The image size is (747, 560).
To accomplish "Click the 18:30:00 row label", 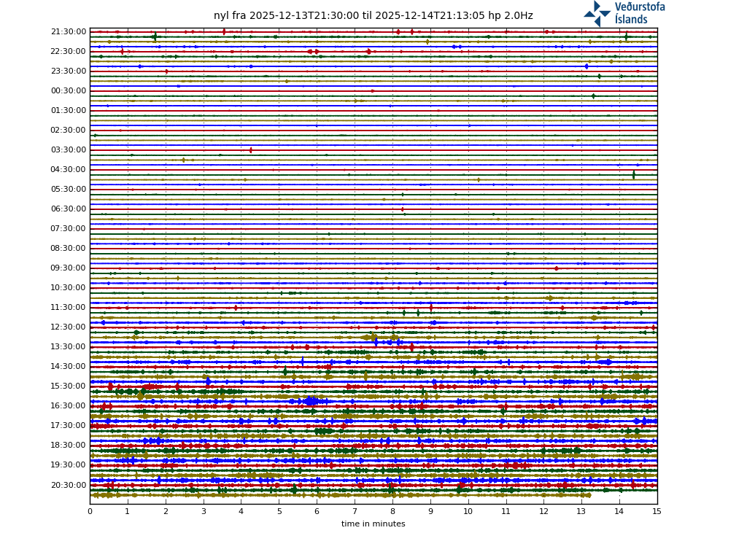I will pos(69,446).
